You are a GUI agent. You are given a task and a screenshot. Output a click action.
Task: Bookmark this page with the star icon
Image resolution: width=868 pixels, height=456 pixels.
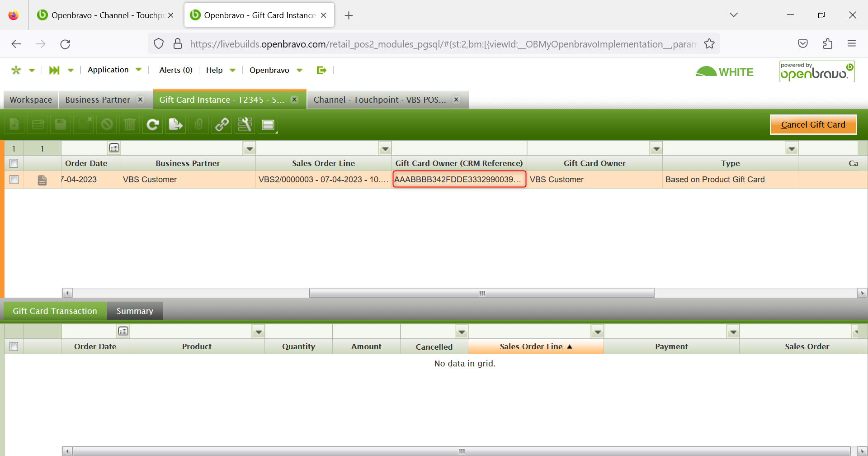tap(709, 44)
